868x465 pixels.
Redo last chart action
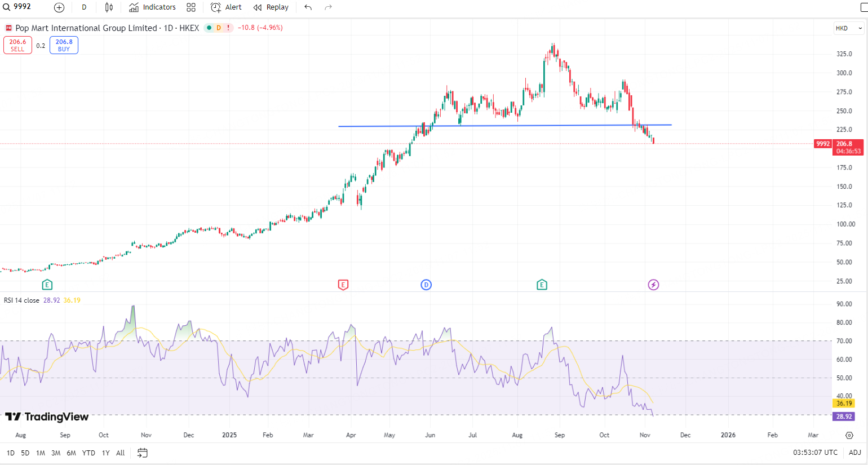329,7
